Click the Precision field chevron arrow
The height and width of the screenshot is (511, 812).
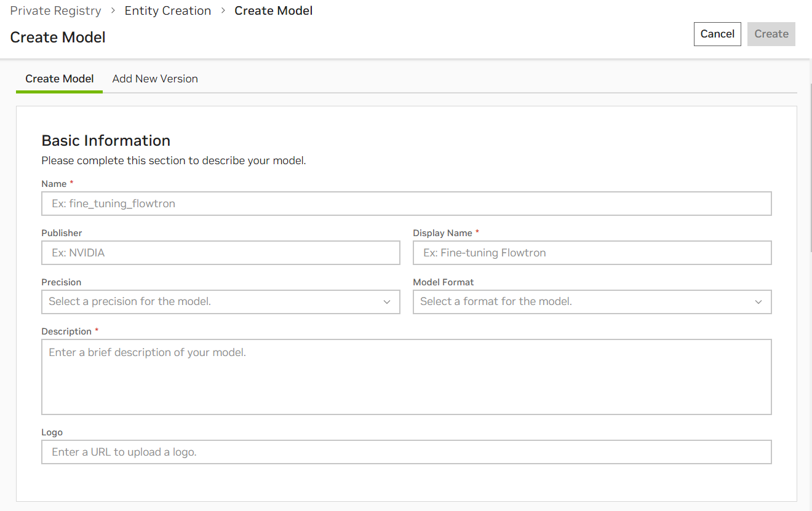387,302
